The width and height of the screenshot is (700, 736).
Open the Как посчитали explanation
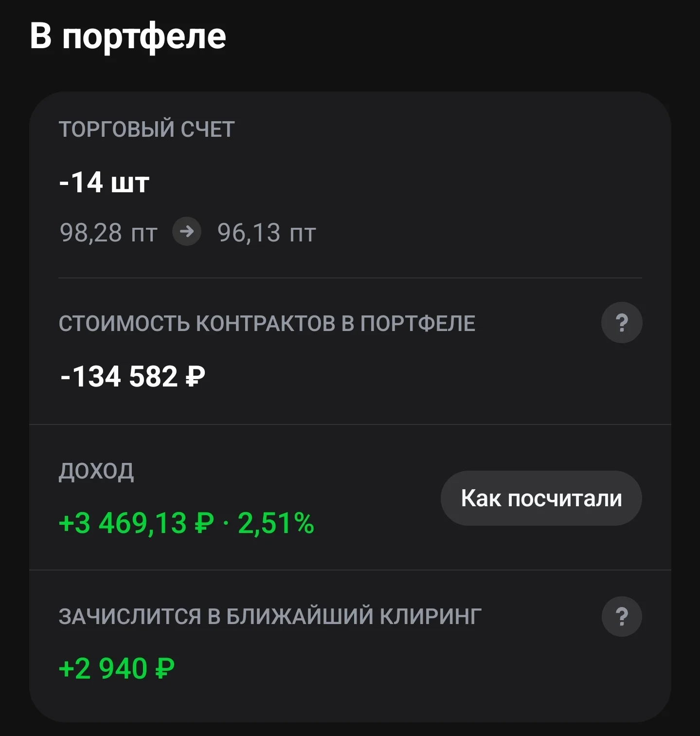(x=541, y=498)
